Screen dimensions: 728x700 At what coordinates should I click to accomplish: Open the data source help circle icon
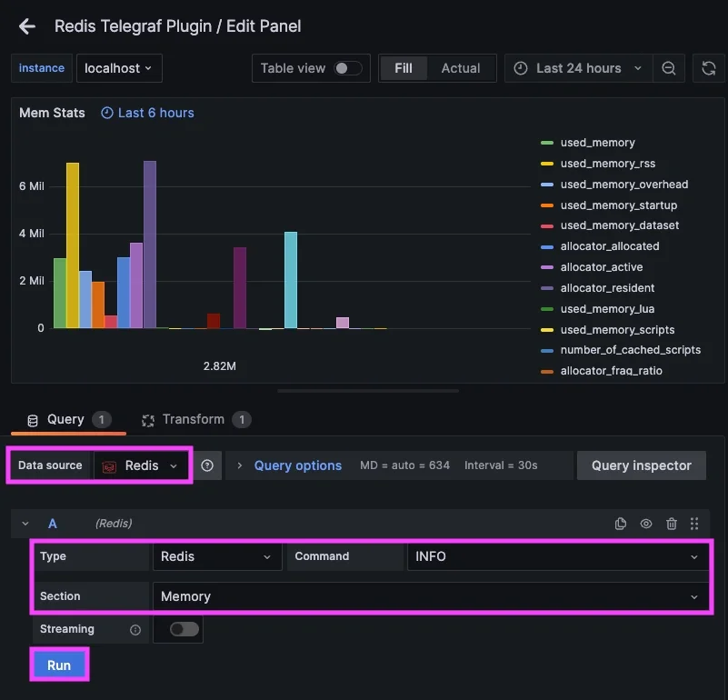point(207,465)
